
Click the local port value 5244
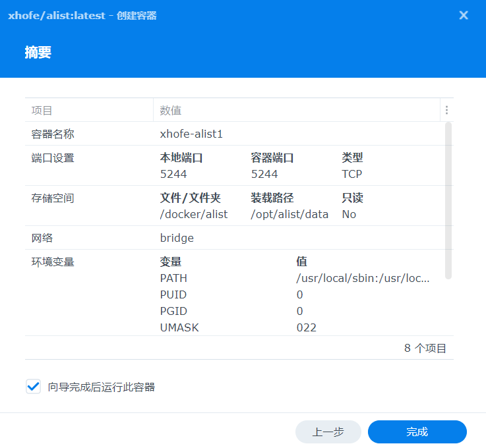click(x=173, y=174)
